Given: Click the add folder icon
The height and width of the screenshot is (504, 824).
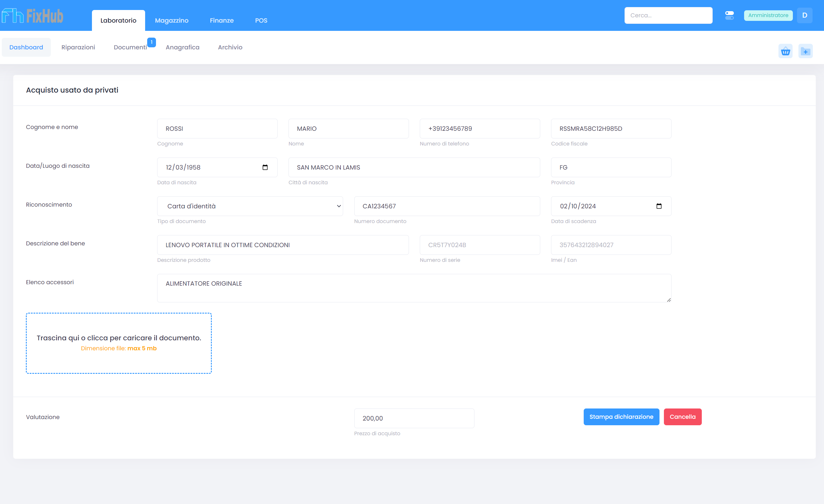Looking at the screenshot, I should [x=805, y=51].
